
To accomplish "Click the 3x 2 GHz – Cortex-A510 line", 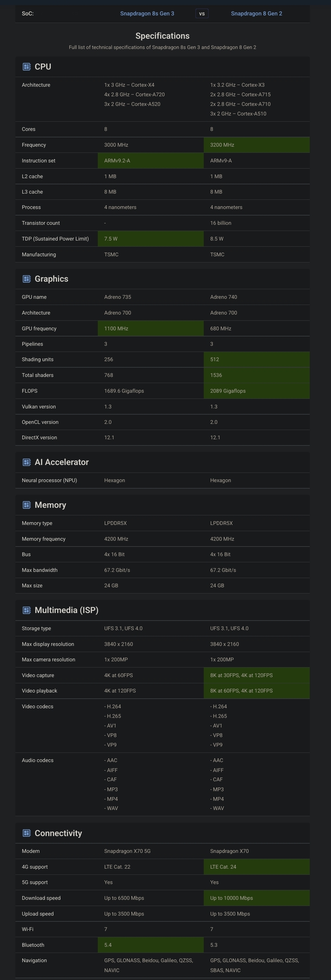I will coord(238,114).
